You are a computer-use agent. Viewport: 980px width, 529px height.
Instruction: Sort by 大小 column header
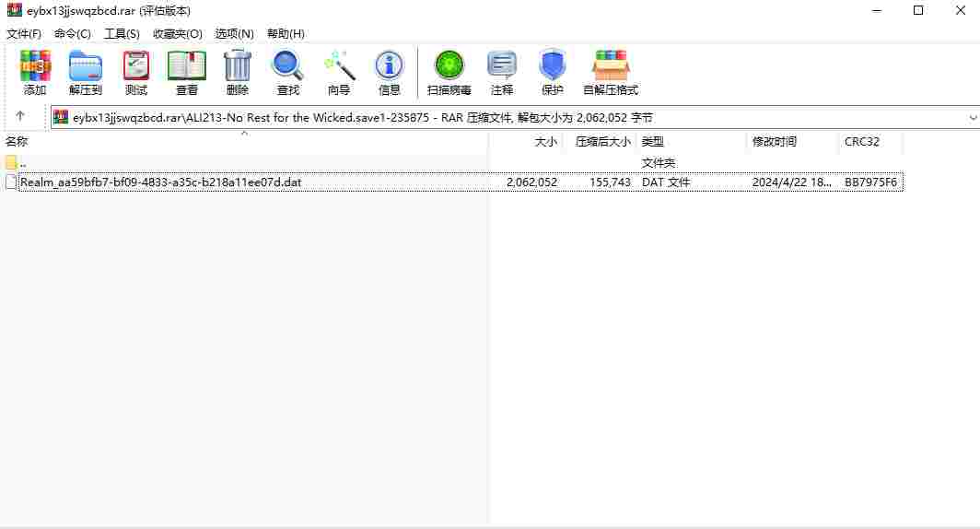point(545,142)
